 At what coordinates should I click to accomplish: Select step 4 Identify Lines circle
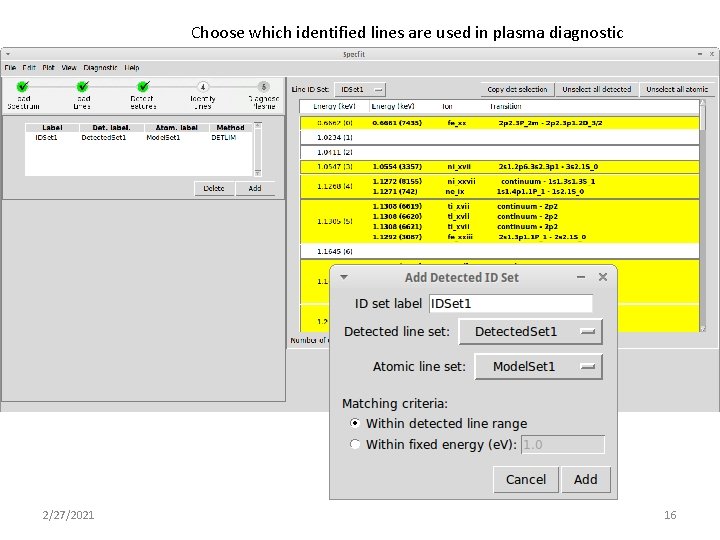tap(203, 87)
